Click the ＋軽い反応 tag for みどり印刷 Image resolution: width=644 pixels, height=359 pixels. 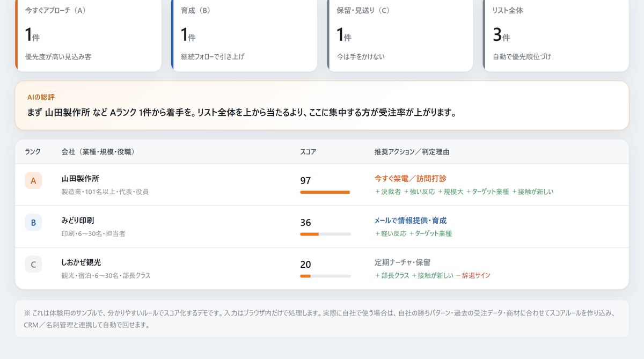pyautogui.click(x=391, y=233)
